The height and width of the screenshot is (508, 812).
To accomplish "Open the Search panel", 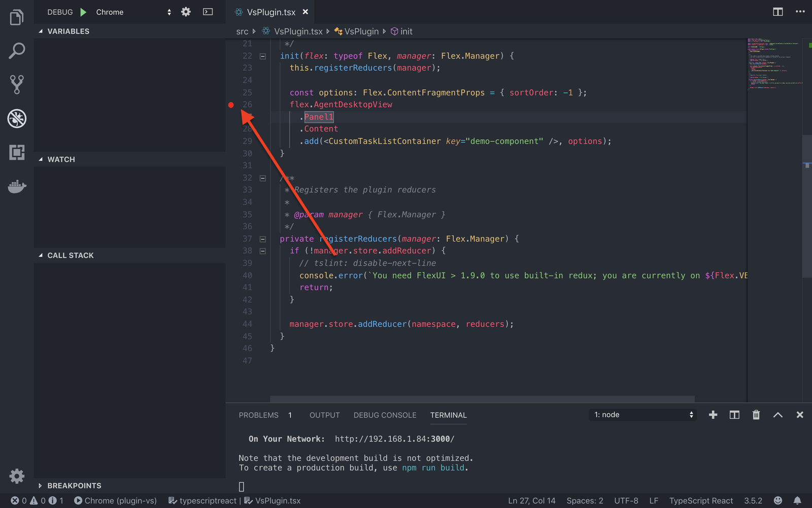I will point(17,51).
